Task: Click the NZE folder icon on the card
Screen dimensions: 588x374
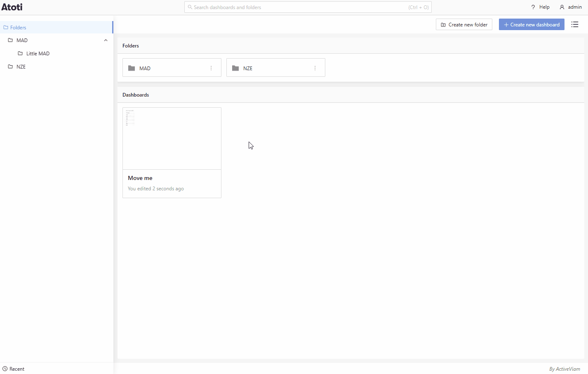Action: point(235,68)
